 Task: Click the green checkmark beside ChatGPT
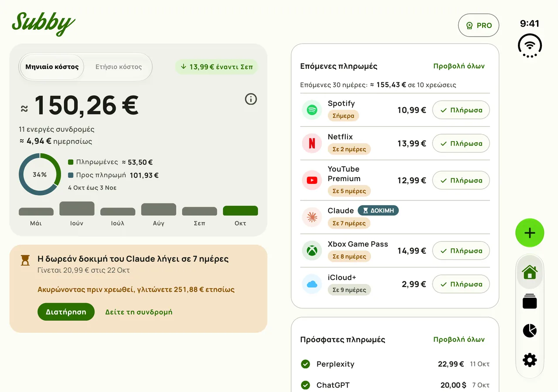(306, 385)
